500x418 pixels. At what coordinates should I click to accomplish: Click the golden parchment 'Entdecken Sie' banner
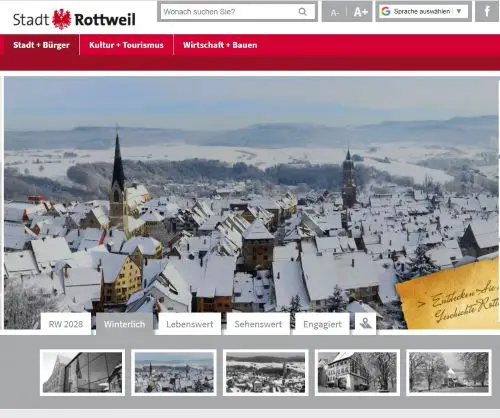coord(448,294)
